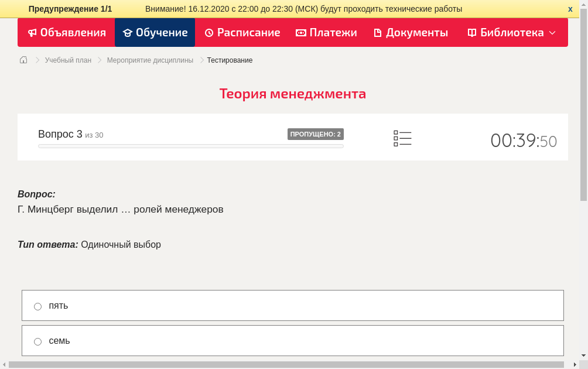The height and width of the screenshot is (369, 588).
Task: Click the clock icon beside Расписание
Action: tap(208, 32)
